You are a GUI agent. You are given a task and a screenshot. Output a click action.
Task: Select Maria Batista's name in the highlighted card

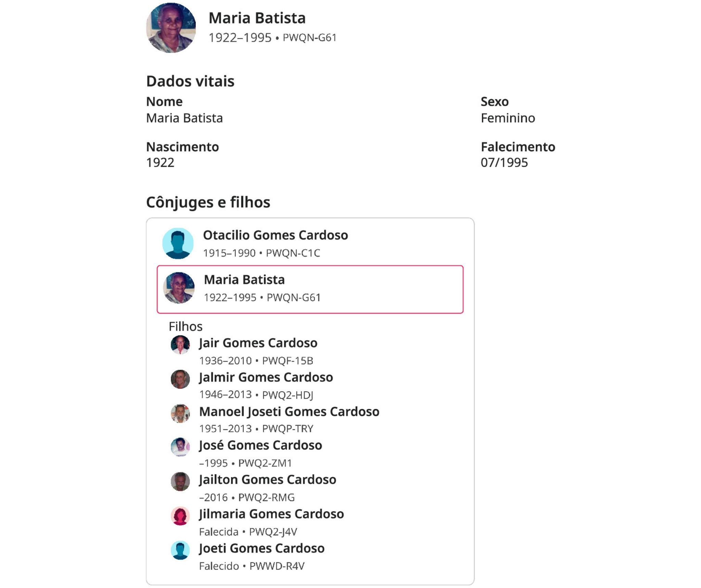[244, 280]
